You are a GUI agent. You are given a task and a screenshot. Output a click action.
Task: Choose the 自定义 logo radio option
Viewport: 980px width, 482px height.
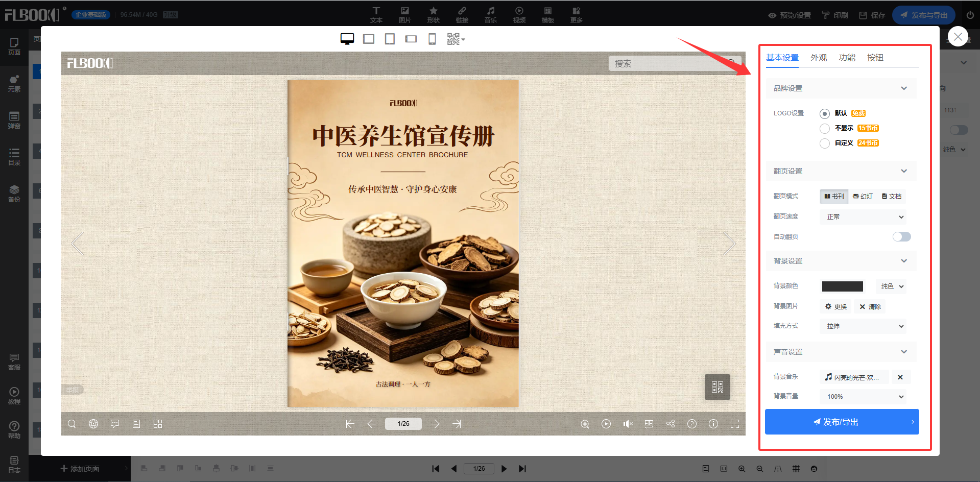(x=824, y=143)
